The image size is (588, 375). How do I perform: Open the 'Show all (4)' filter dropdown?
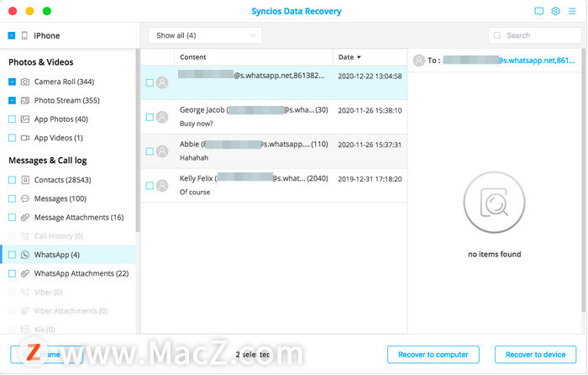[205, 35]
